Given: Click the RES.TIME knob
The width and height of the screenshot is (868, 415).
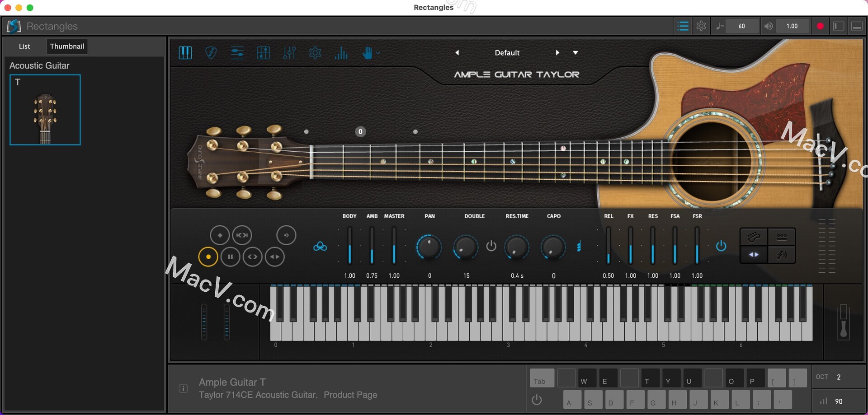Looking at the screenshot, I should pos(516,247).
